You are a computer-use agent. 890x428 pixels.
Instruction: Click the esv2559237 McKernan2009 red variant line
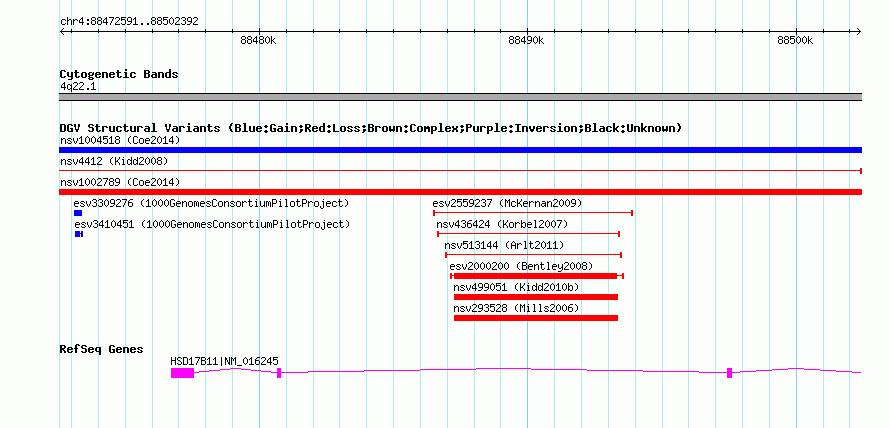[533, 213]
